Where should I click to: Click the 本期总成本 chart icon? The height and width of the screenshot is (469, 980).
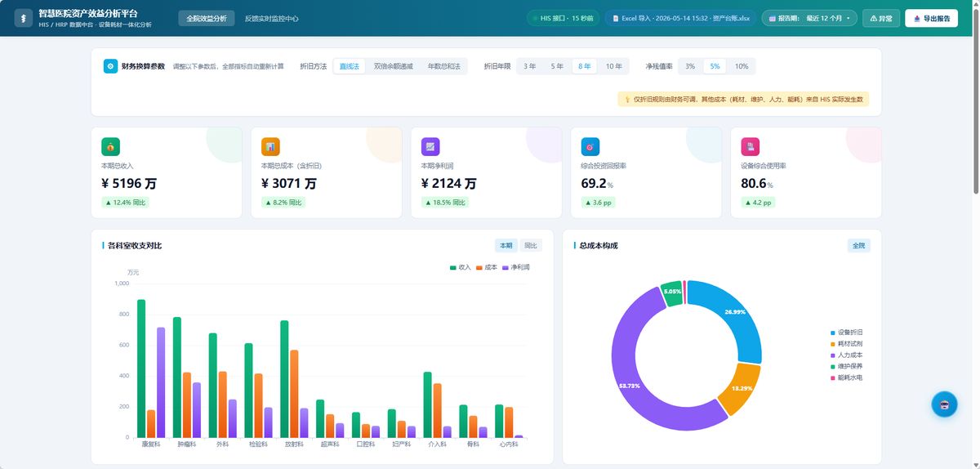pyautogui.click(x=270, y=146)
